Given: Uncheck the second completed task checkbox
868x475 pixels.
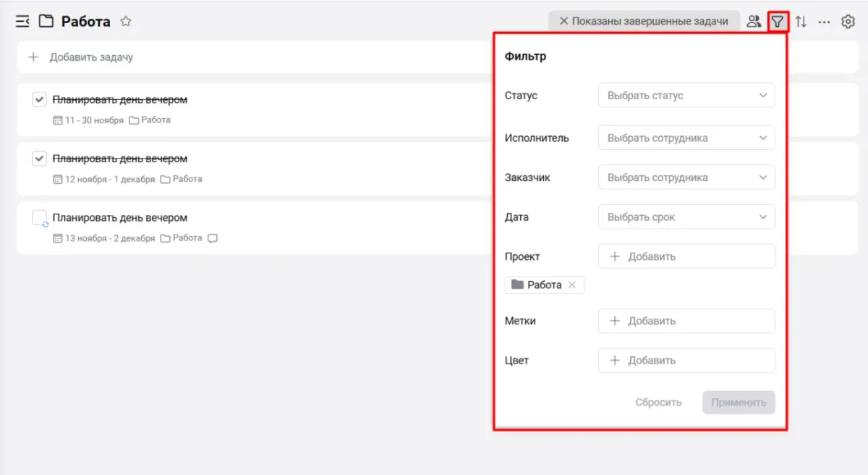Looking at the screenshot, I should click(40, 159).
